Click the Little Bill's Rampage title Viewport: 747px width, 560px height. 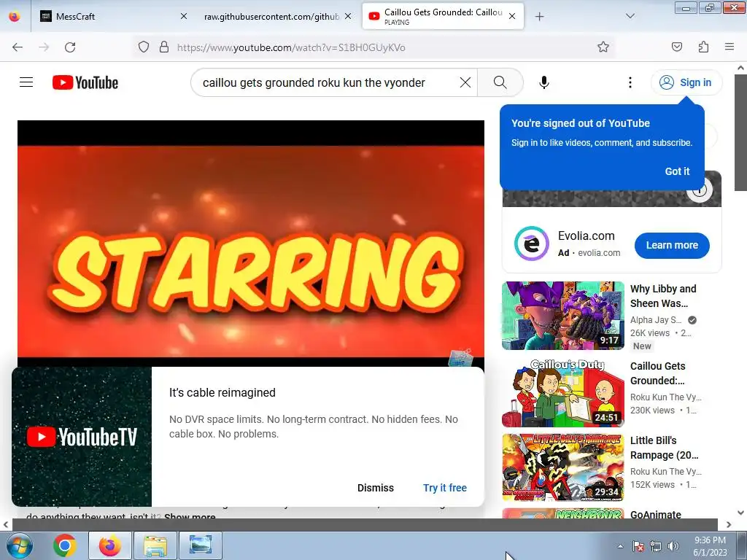coord(664,447)
